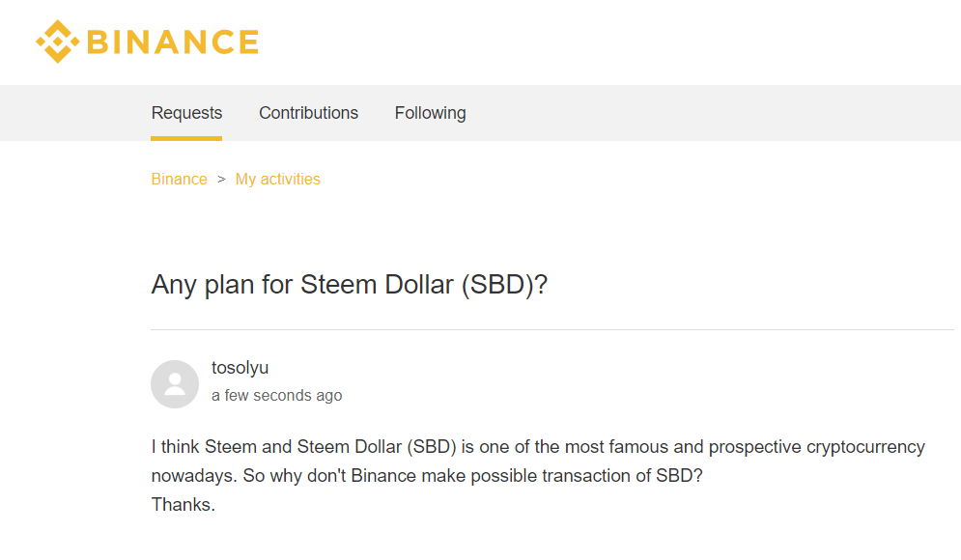This screenshot has width=961, height=560.
Task: Open the My activities breadcrumb link
Action: [x=277, y=179]
